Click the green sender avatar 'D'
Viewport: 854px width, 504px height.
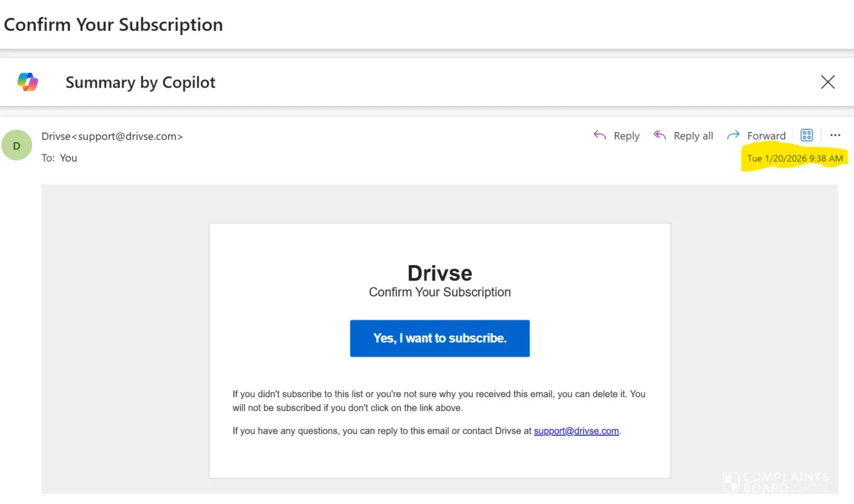click(x=17, y=146)
